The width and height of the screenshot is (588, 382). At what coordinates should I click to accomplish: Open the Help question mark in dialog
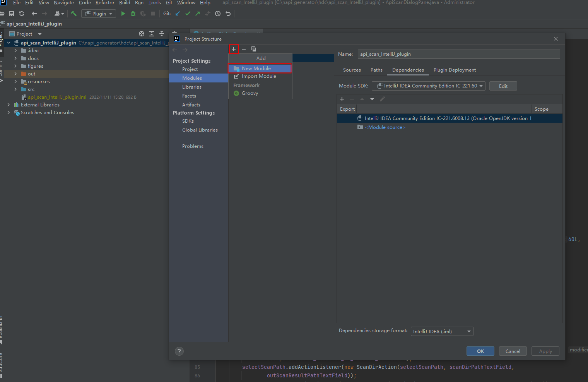click(179, 351)
